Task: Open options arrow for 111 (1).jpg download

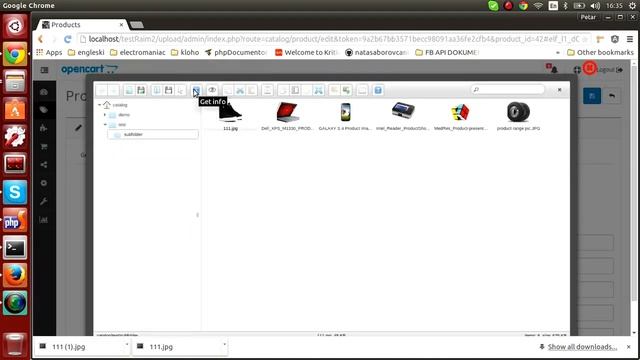Action: pos(127,345)
